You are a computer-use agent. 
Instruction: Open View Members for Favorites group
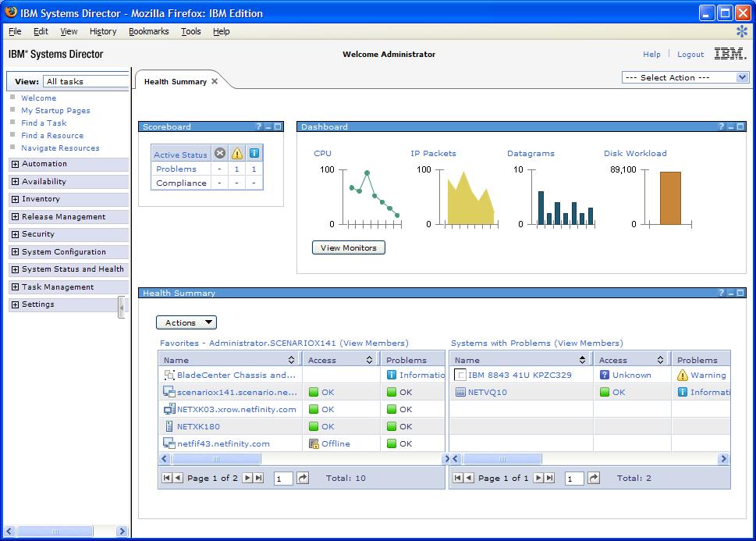click(x=374, y=343)
